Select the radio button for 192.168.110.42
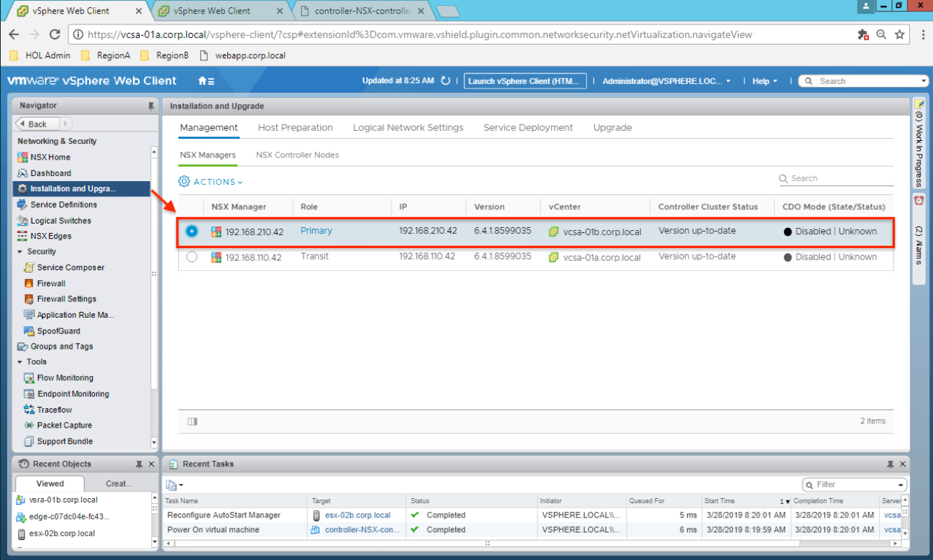The width and height of the screenshot is (933, 560). tap(191, 257)
